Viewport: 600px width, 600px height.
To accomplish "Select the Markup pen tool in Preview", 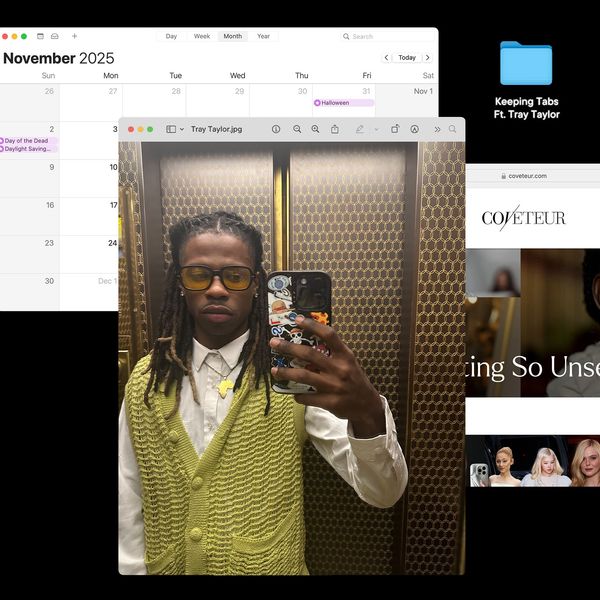I will [x=360, y=129].
